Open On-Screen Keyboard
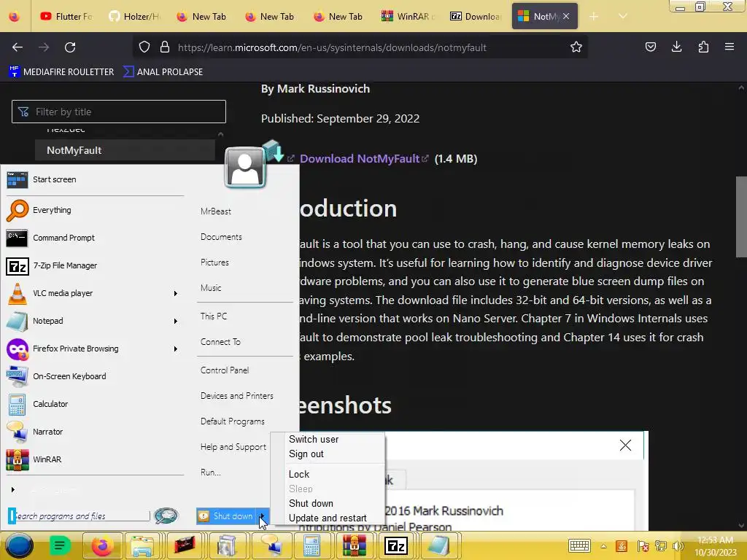 (x=95, y=376)
